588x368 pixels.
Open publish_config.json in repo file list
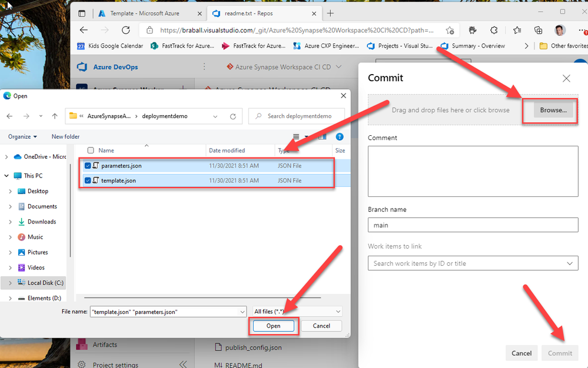point(253,347)
